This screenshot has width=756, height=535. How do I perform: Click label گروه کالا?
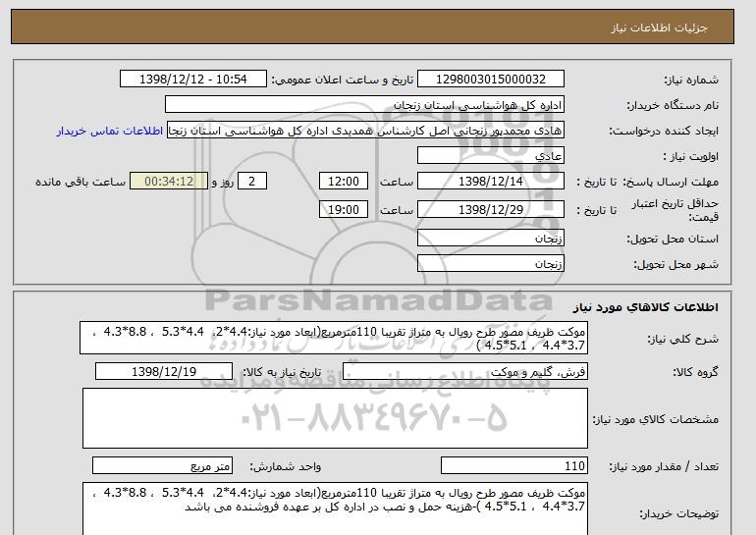(696, 372)
